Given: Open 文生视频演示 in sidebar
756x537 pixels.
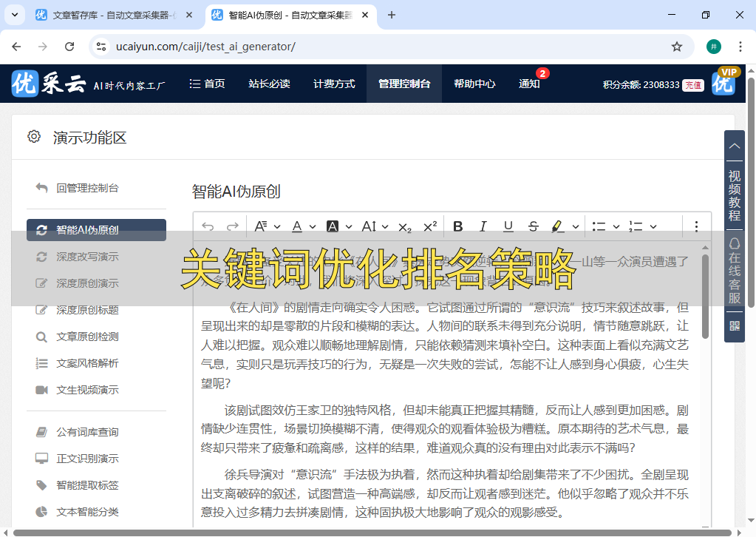Looking at the screenshot, I should 86,389.
